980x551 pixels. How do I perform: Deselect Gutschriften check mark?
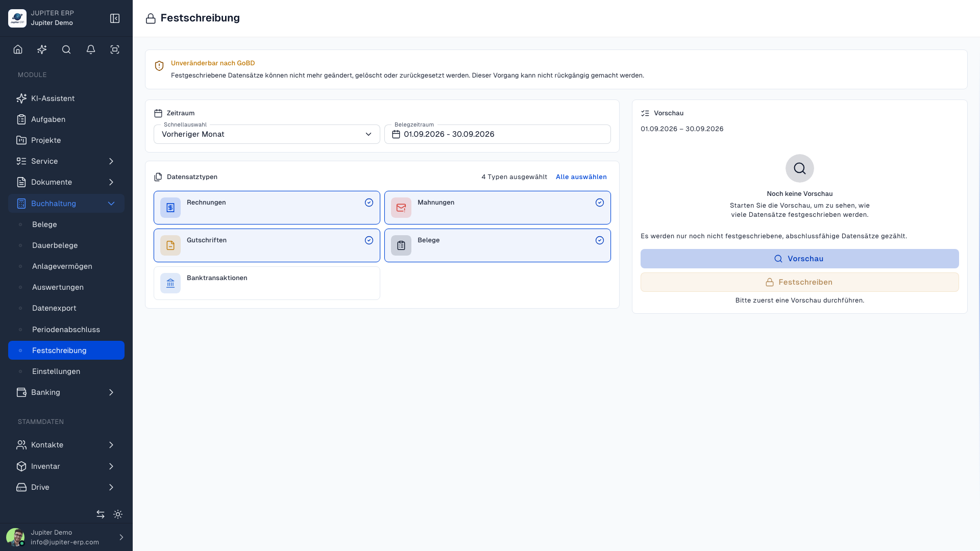[369, 240]
